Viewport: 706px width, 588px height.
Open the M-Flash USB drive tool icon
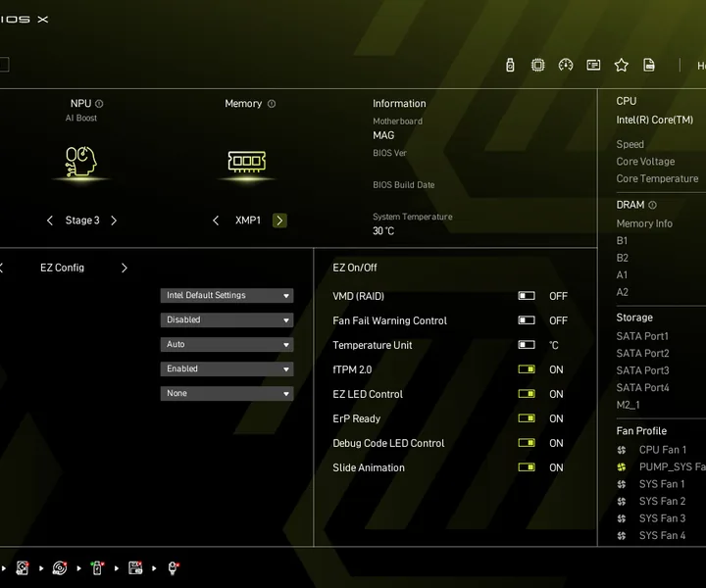(x=510, y=66)
